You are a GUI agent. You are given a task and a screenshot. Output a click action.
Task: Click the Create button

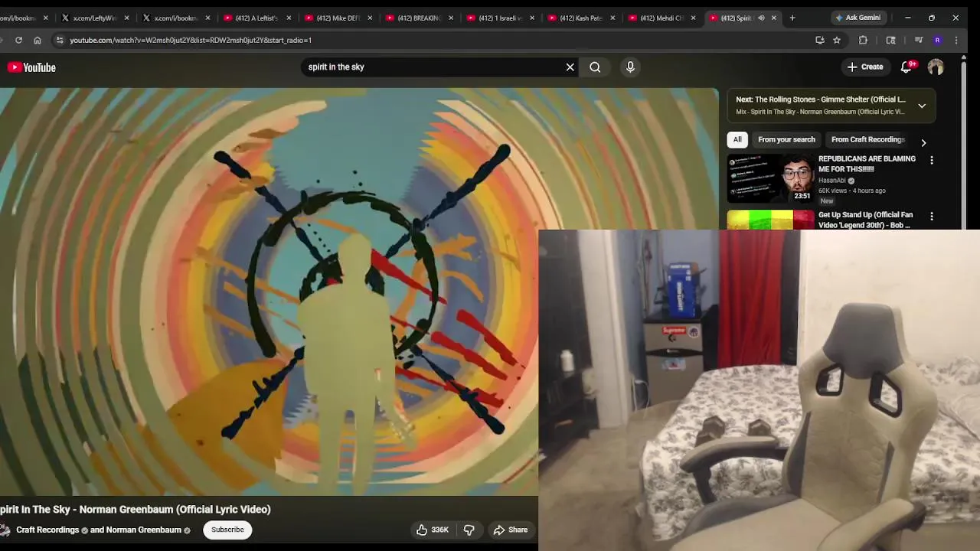pyautogui.click(x=865, y=67)
